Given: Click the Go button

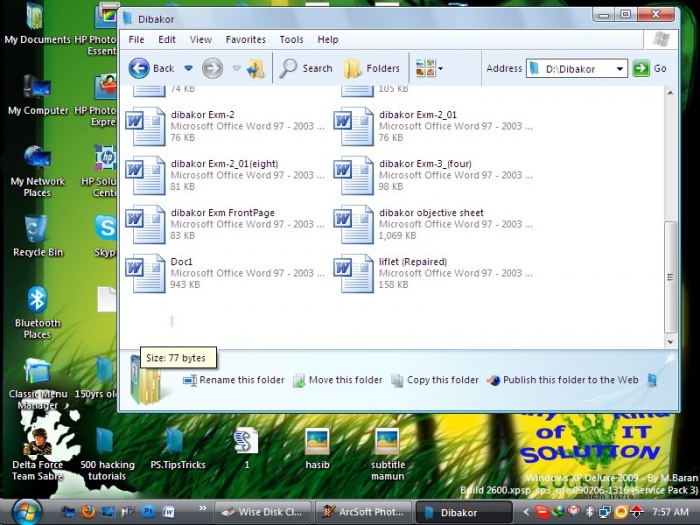Looking at the screenshot, I should [x=650, y=68].
